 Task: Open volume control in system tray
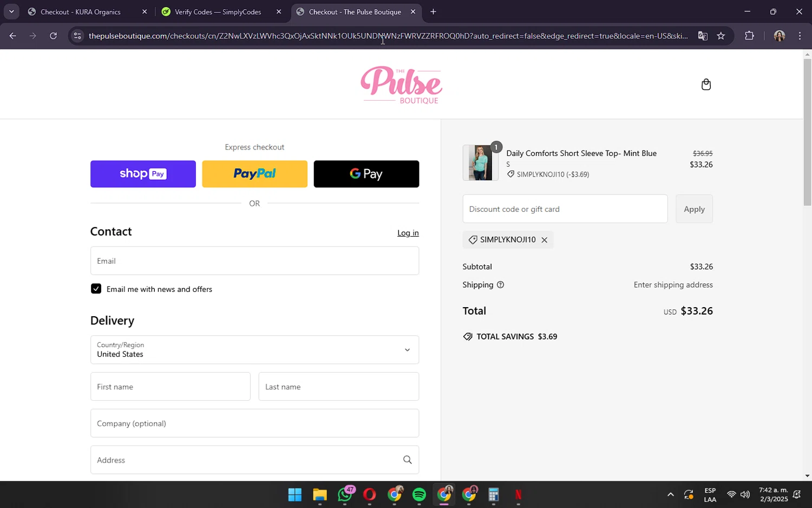745,494
